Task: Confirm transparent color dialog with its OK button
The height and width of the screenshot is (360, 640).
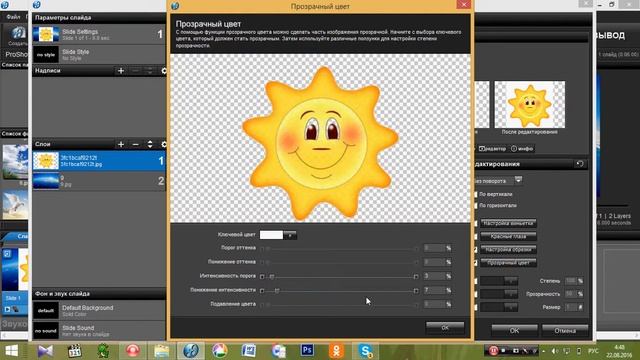Action: click(x=445, y=327)
